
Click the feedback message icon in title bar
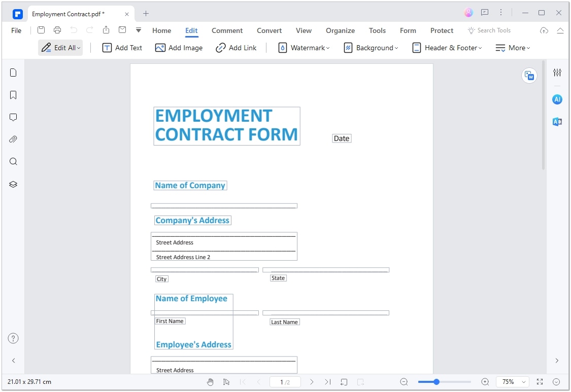point(485,12)
